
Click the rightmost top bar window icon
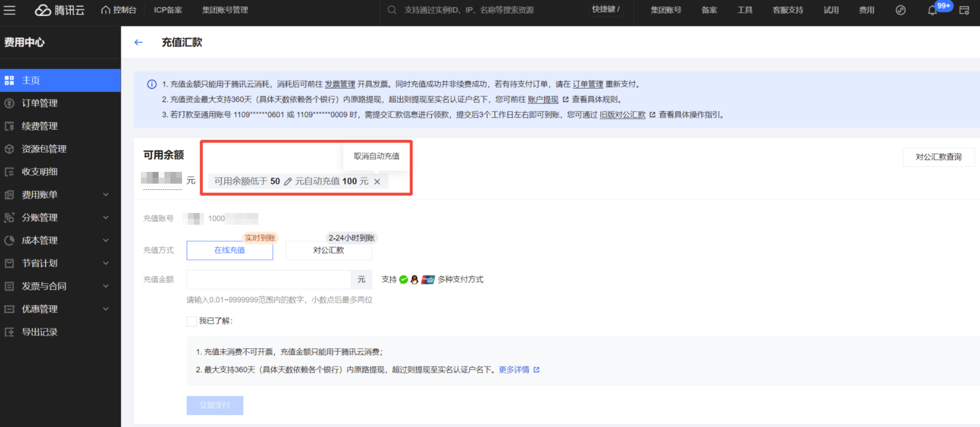click(x=964, y=10)
